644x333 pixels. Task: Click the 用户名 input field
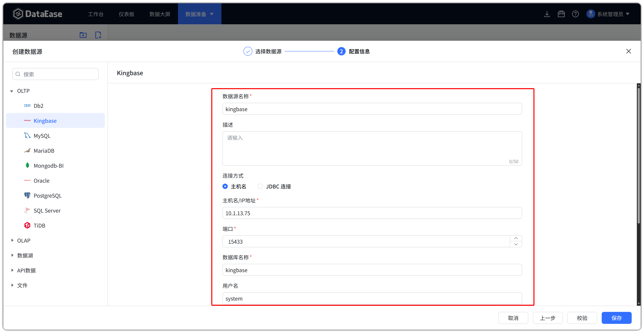coord(372,298)
